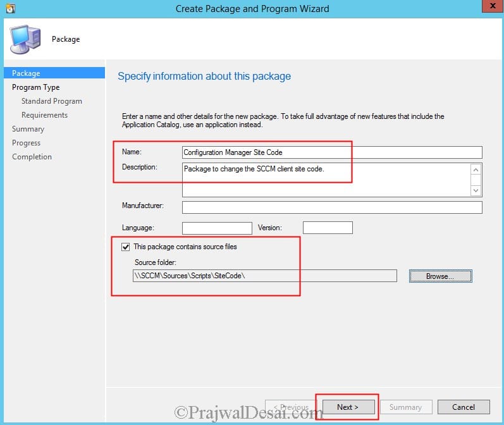Click the 'Package' title text in header
Screen dimensions: 504x425
click(66, 39)
